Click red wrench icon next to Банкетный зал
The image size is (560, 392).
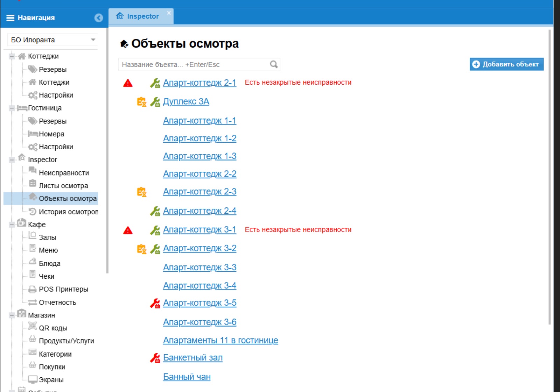(x=155, y=358)
